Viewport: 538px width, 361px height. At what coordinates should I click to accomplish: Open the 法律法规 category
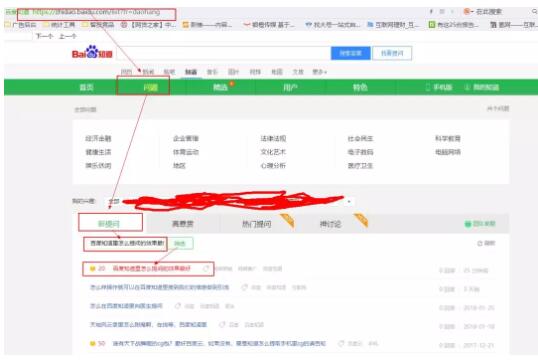coord(273,138)
